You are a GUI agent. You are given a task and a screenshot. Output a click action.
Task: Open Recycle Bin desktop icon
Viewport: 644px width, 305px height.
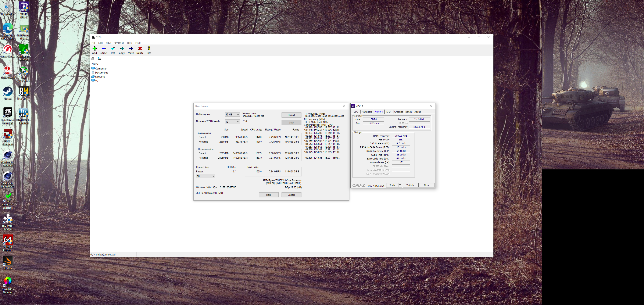coord(8,9)
